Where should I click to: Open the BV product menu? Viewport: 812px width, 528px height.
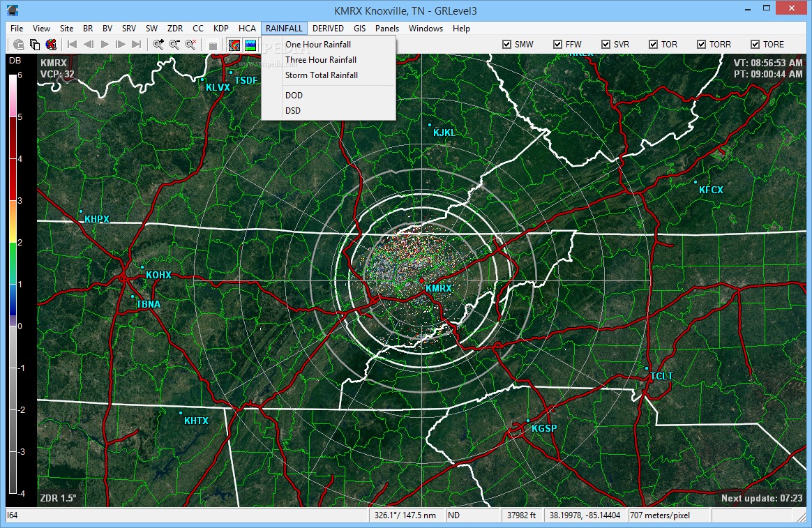click(x=107, y=29)
